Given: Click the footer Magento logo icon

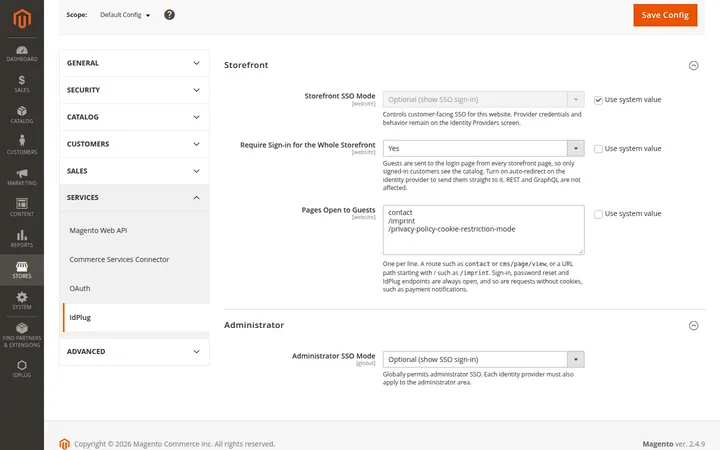Looking at the screenshot, I should point(64,444).
